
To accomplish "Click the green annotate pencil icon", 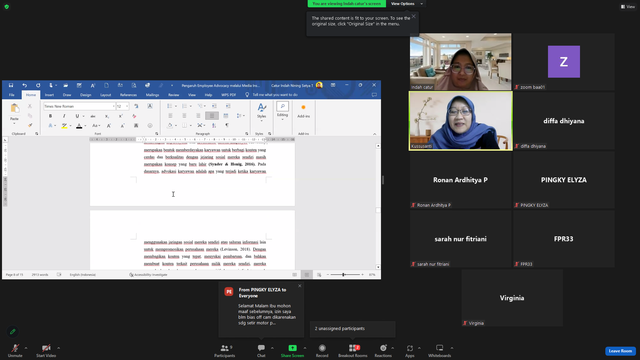I will point(13,331).
